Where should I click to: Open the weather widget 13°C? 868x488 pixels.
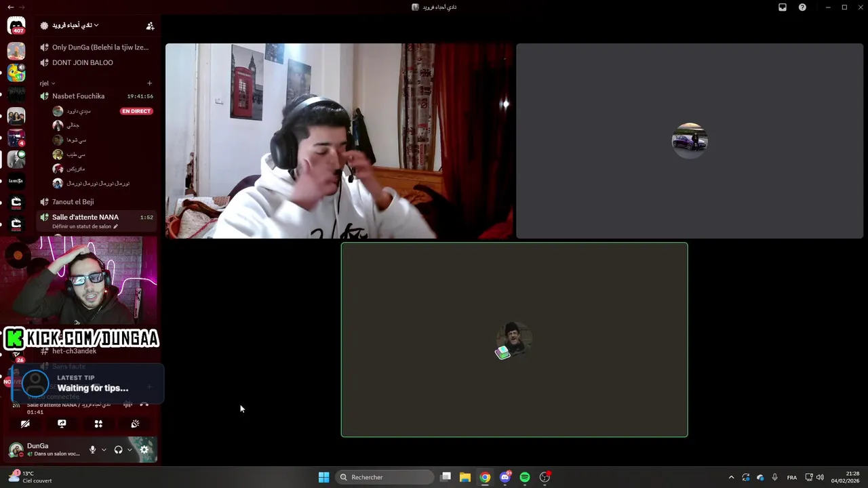point(31,477)
